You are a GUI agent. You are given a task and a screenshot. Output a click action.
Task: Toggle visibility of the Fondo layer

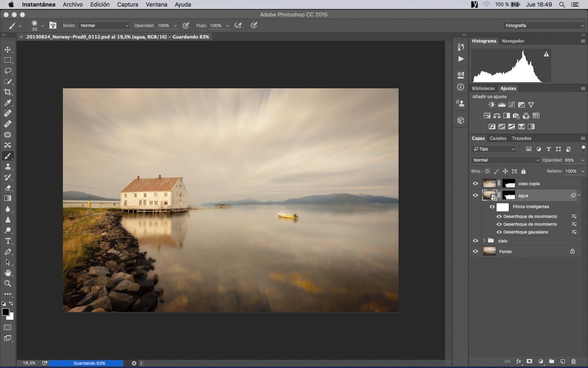click(475, 252)
